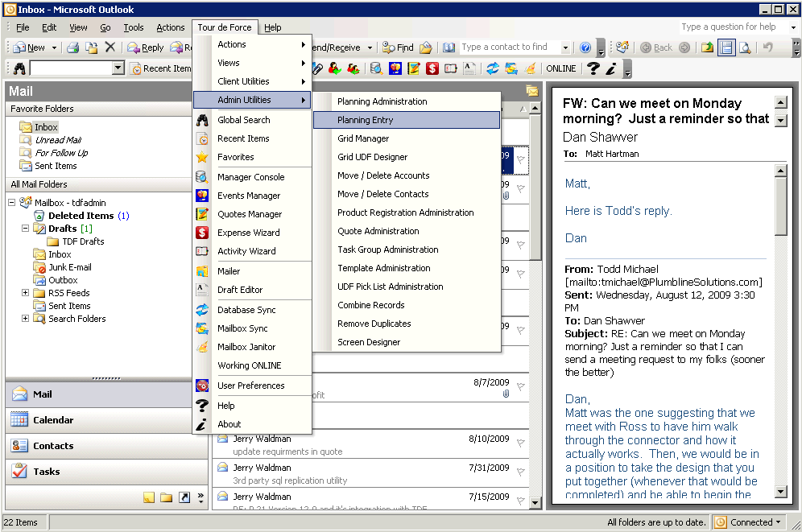802x532 pixels.
Task: Click the Type a contact to find field
Action: click(x=510, y=47)
